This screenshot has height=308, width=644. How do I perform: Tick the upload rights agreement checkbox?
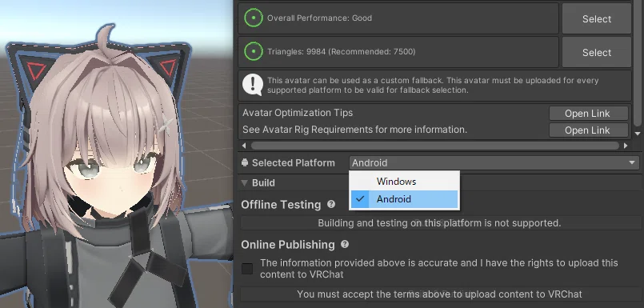(247, 269)
